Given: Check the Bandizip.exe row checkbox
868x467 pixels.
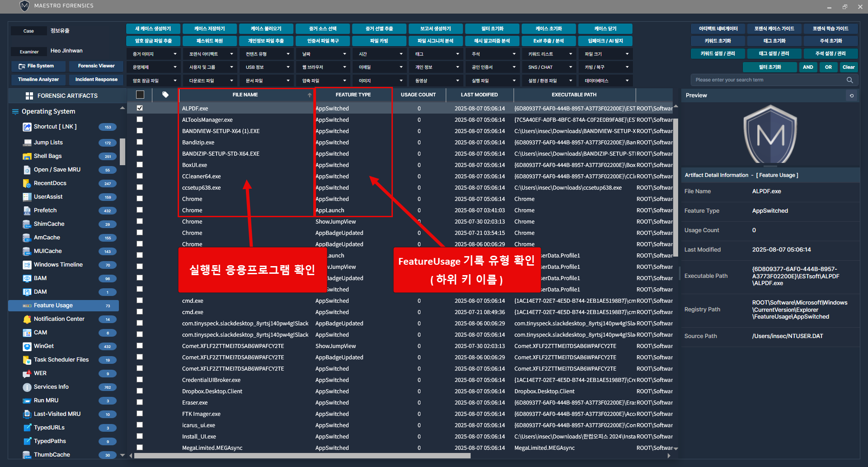Looking at the screenshot, I should (140, 142).
